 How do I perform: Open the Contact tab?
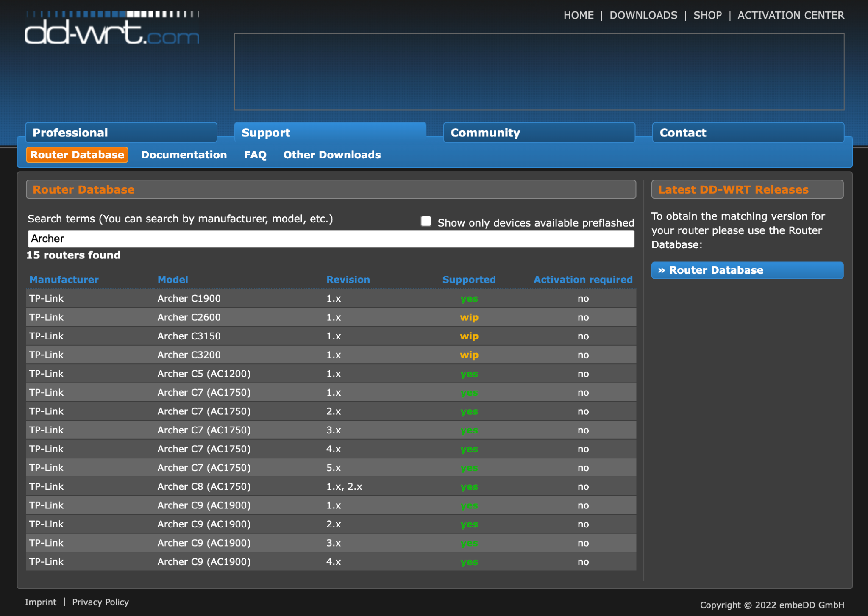[x=748, y=133]
